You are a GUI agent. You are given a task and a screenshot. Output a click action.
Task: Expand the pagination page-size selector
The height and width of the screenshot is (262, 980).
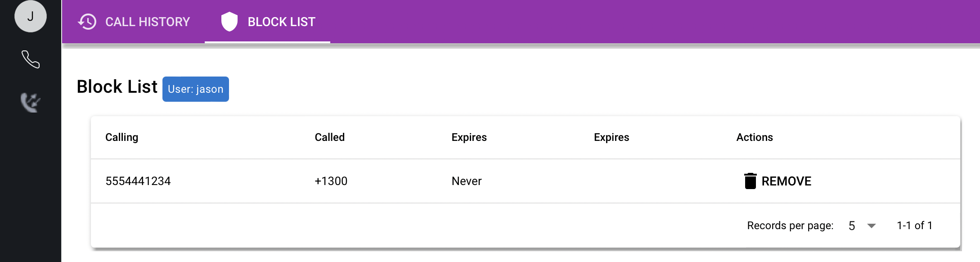pos(861,225)
